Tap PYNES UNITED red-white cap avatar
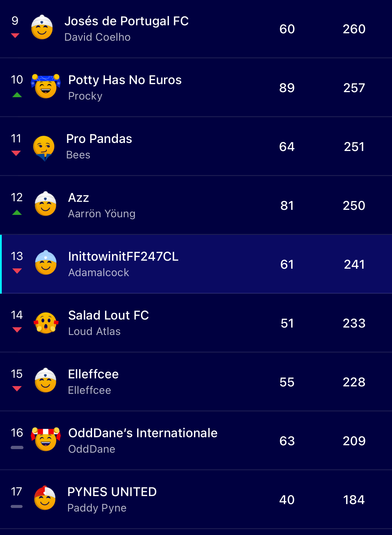Screen dimensions: 392x535 45,498
